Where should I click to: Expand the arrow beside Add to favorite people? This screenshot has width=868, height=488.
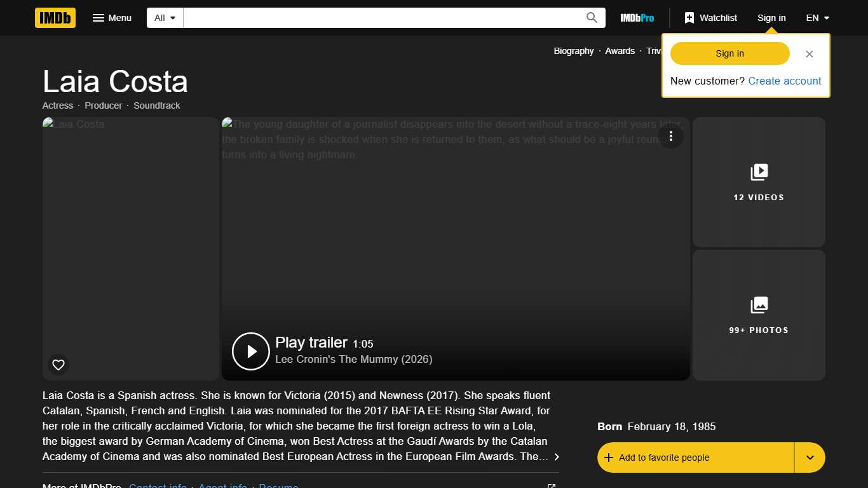(810, 457)
